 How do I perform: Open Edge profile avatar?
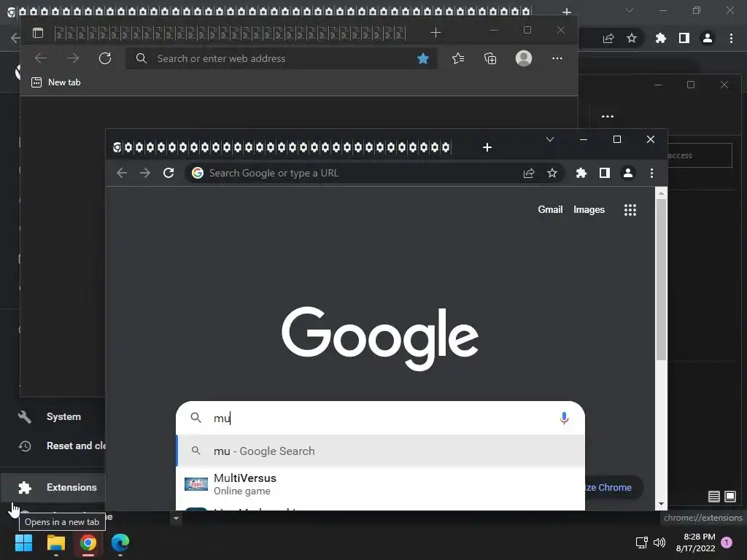point(524,58)
